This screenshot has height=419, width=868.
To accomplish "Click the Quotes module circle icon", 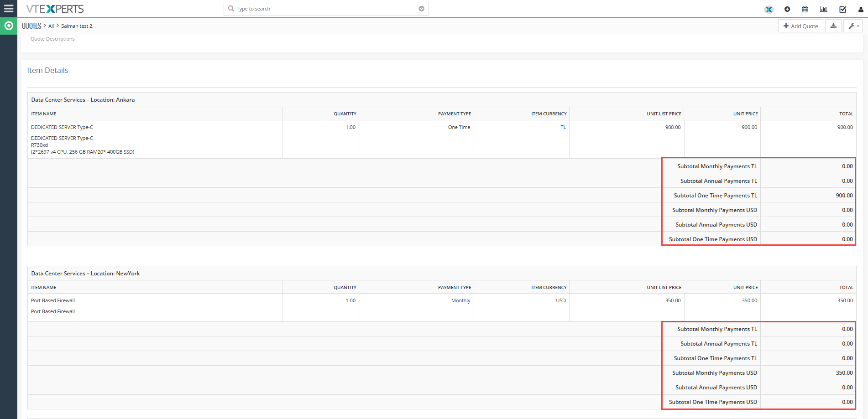I will [9, 26].
